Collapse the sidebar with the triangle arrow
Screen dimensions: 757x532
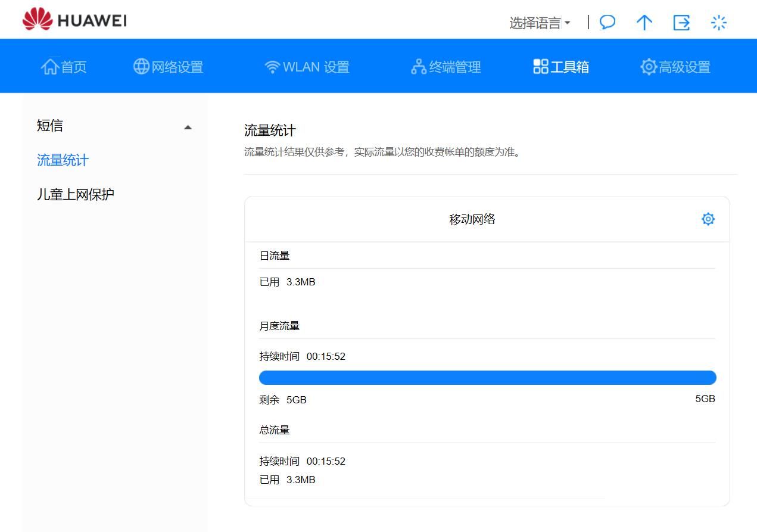click(x=188, y=127)
